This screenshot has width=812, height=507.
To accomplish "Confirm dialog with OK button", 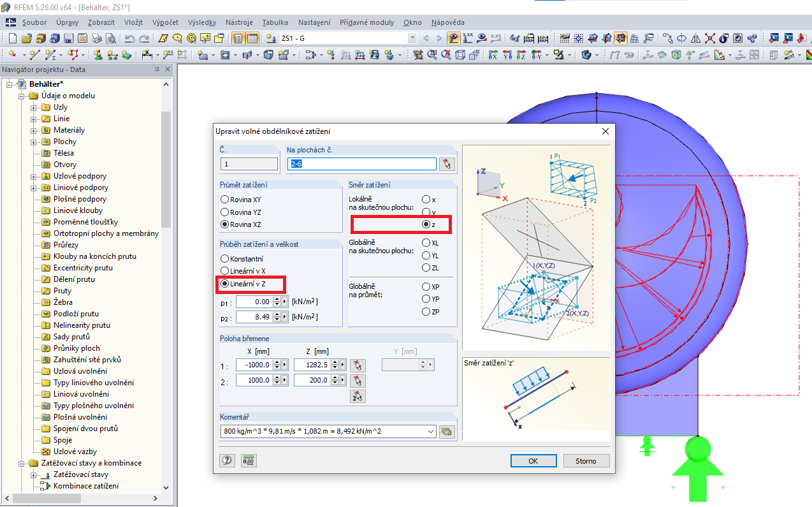I will [x=533, y=460].
